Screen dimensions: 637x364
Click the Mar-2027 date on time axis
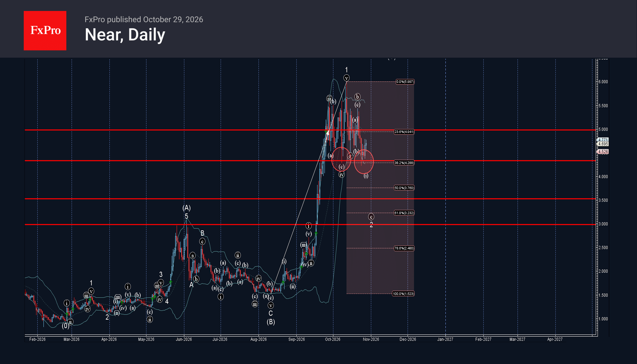(517, 339)
